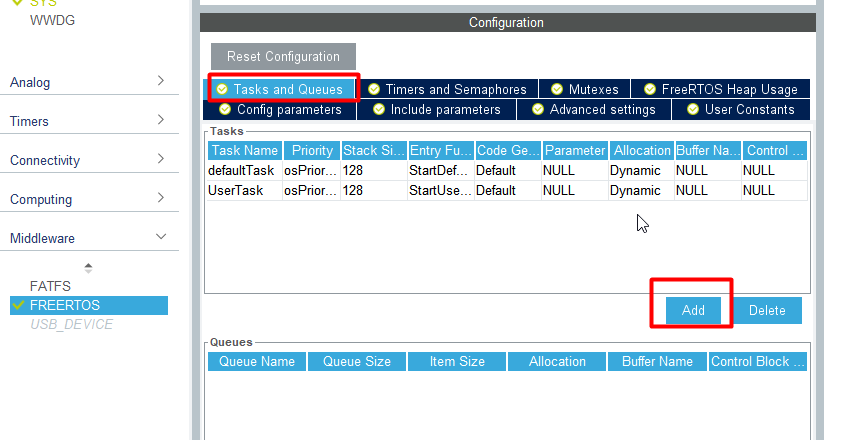This screenshot has width=868, height=440.
Task: Click the defaultTask Dynamic allocation cell
Action: pyautogui.click(x=642, y=170)
